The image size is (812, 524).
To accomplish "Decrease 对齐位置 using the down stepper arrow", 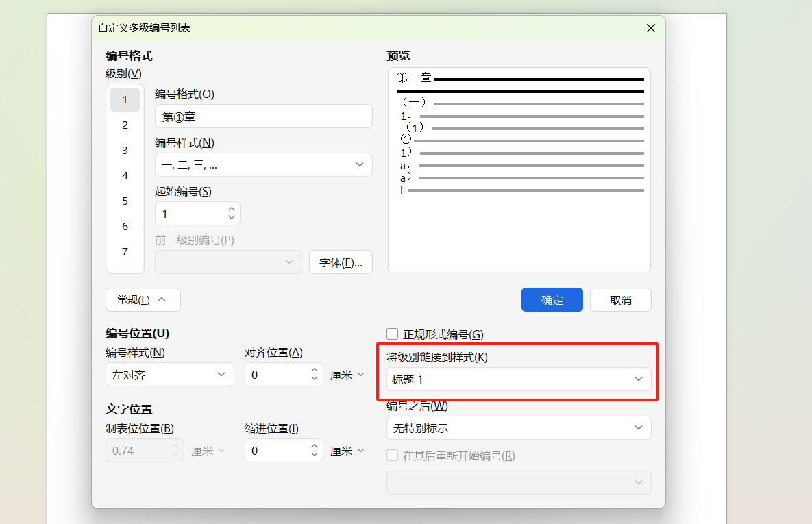I will tap(313, 378).
